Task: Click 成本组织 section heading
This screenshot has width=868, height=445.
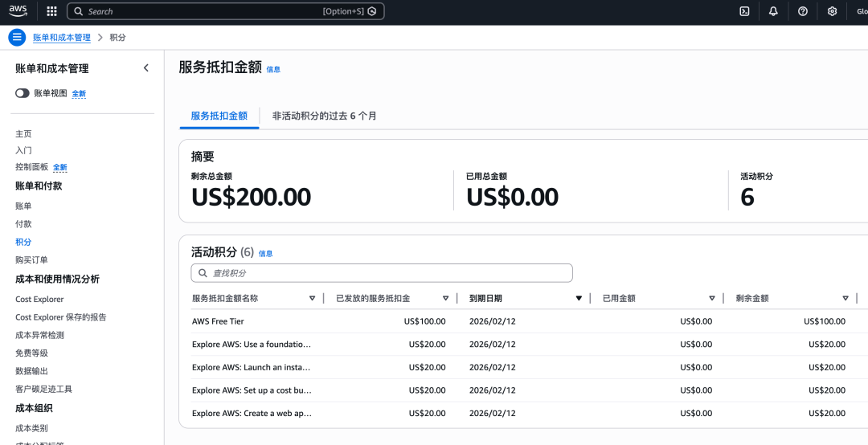Action: click(34, 409)
